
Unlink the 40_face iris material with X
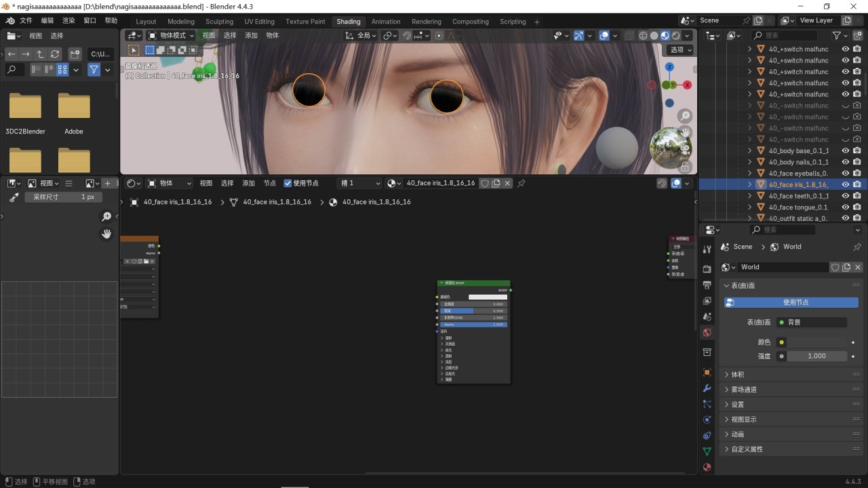507,183
